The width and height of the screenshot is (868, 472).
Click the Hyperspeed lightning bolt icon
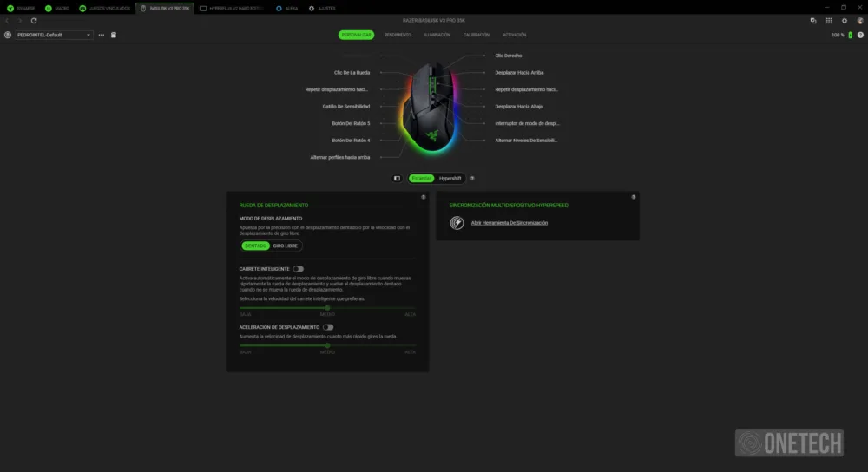(457, 222)
